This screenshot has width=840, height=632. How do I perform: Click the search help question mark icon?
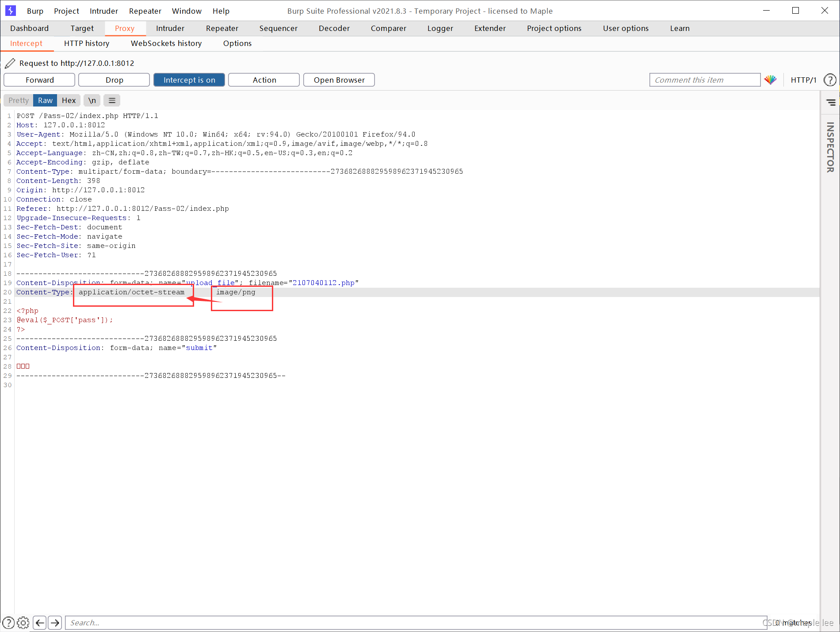[x=8, y=623]
